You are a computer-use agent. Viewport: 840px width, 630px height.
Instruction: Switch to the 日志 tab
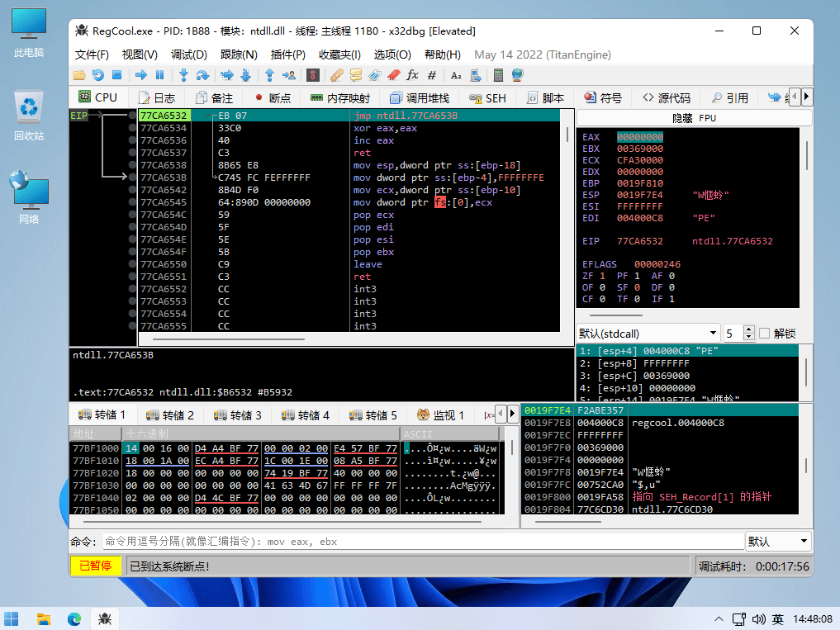pos(157,98)
